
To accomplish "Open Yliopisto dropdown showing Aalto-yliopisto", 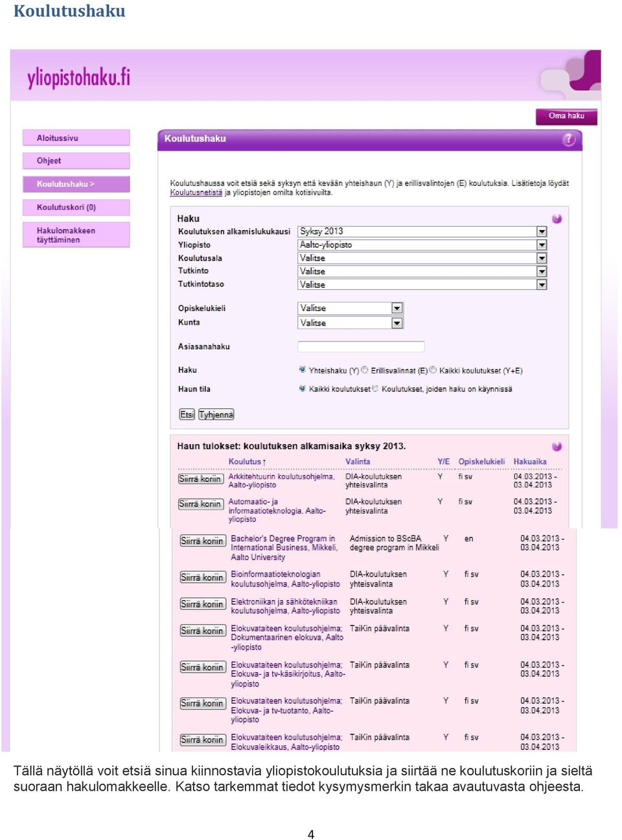I will click(422, 245).
